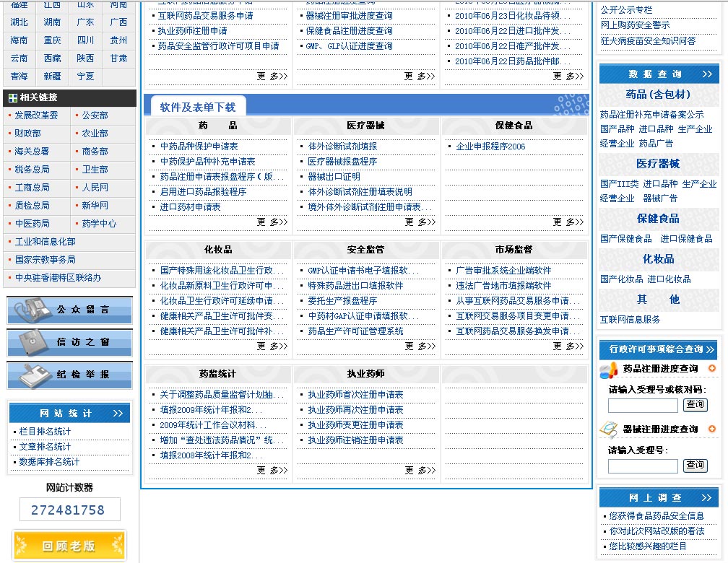This screenshot has width=728, height=563.
Task: Click the 纪检举报 clipboard banner
Action: (69, 375)
